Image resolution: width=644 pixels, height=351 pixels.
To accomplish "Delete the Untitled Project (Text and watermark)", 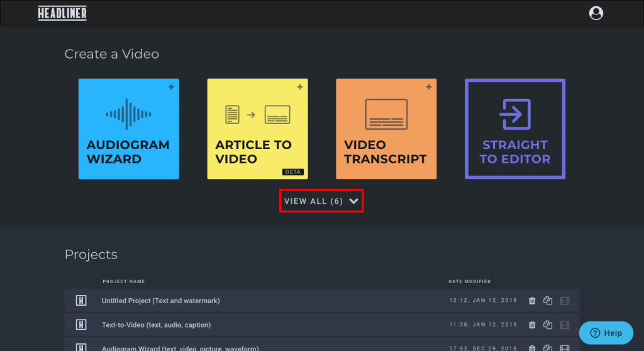I will (x=532, y=301).
